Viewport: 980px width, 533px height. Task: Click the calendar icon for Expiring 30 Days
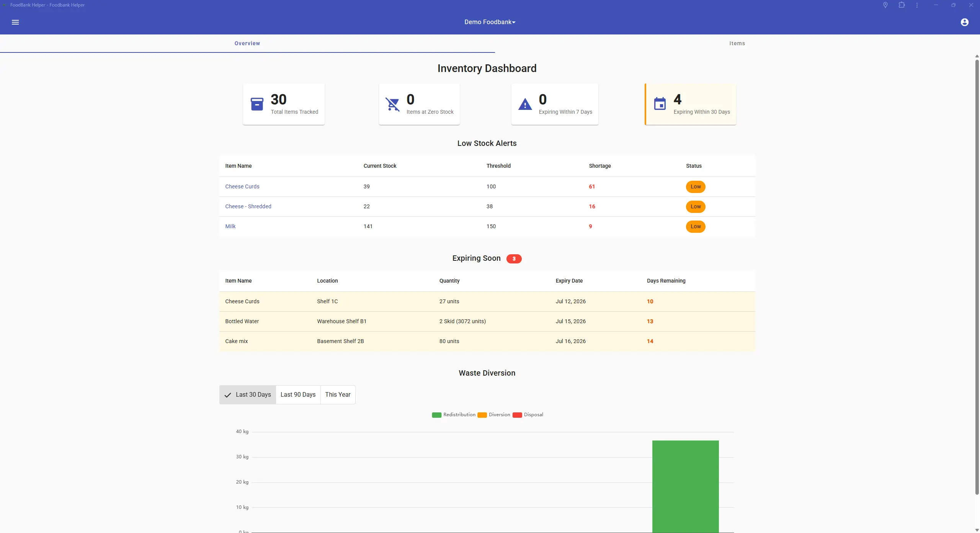point(660,104)
